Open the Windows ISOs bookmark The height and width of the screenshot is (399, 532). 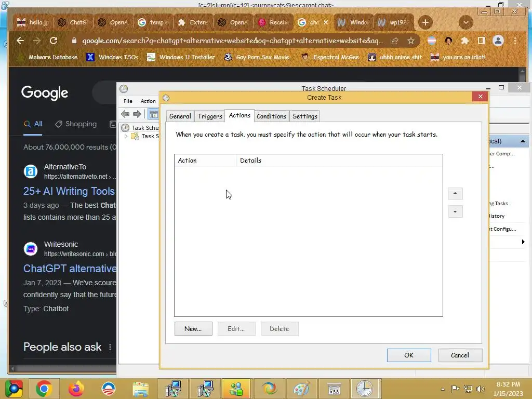pos(113,57)
